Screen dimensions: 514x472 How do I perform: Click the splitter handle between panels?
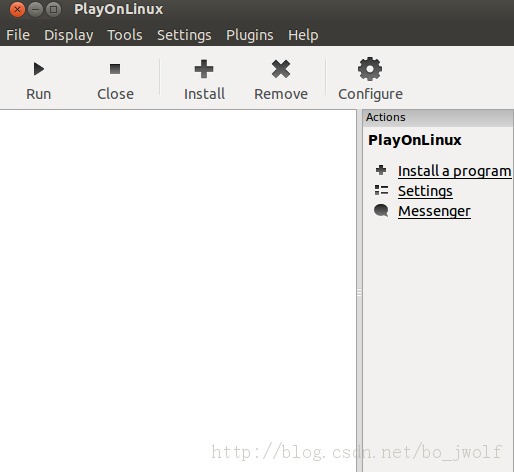point(359,292)
